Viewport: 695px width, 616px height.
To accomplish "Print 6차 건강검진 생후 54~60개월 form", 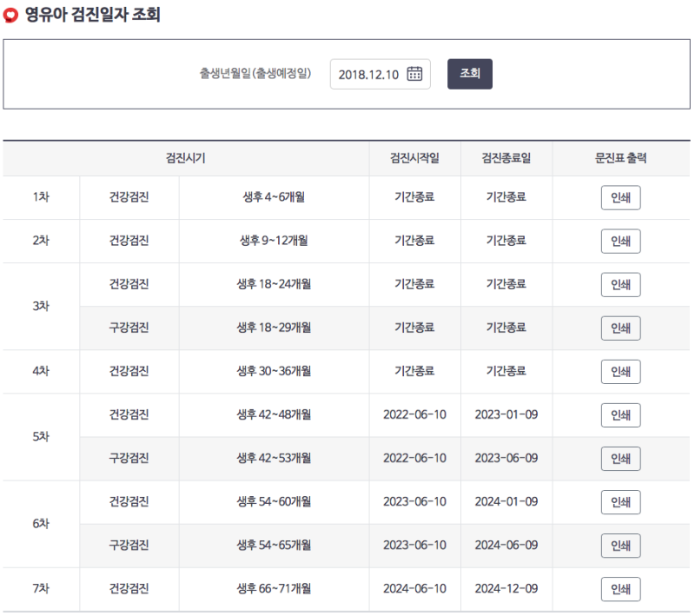I will point(620,501).
